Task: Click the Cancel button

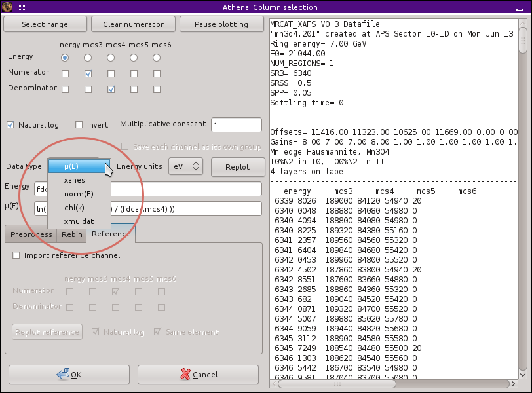Action: pos(198,375)
